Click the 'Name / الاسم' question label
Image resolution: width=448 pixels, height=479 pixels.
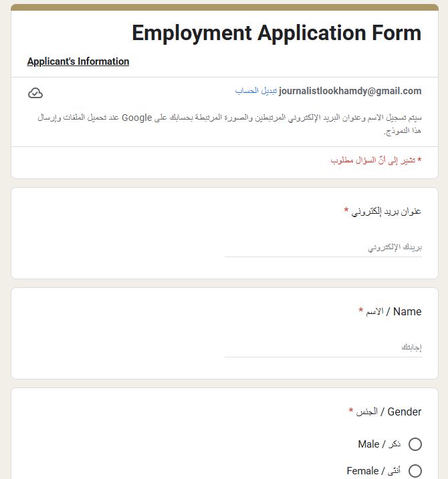394,311
